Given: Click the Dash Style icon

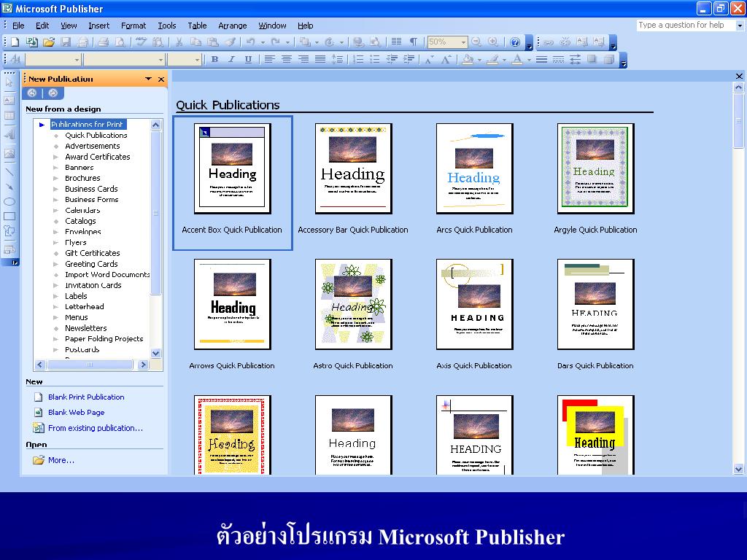Looking at the screenshot, I should (558, 60).
